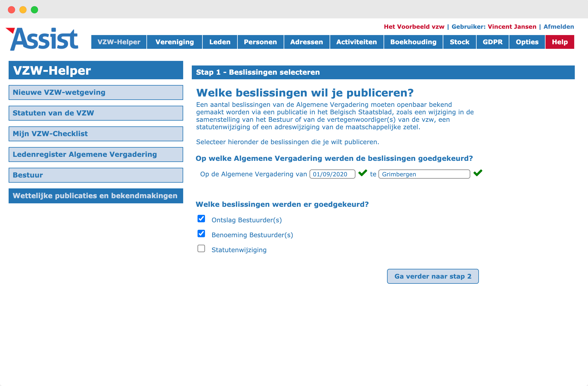Open Statuten van de VZW

point(96,113)
